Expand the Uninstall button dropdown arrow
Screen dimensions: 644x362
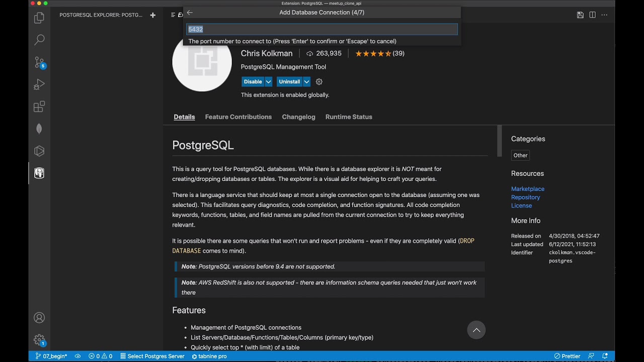point(306,81)
